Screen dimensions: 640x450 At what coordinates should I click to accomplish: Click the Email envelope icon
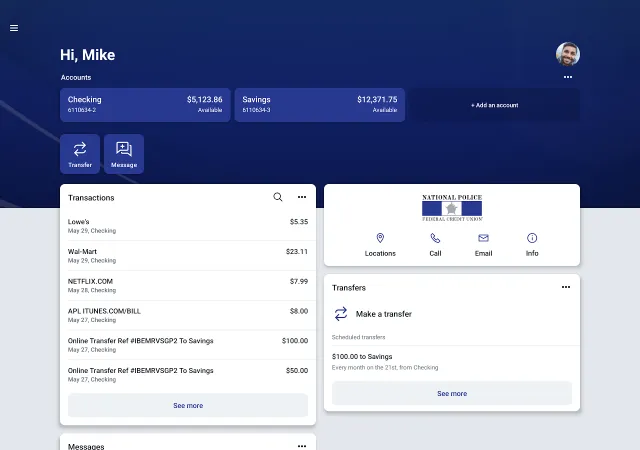coord(483,238)
